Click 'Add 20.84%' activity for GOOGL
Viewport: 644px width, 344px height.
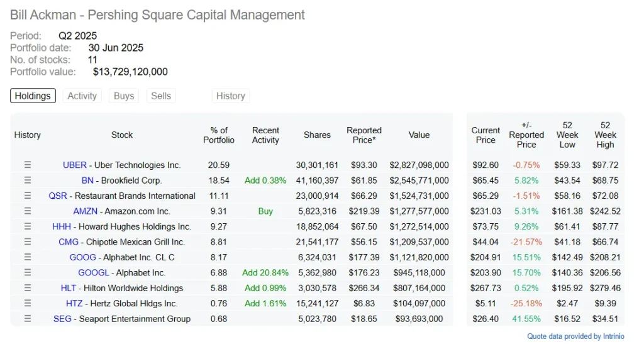pyautogui.click(x=265, y=272)
